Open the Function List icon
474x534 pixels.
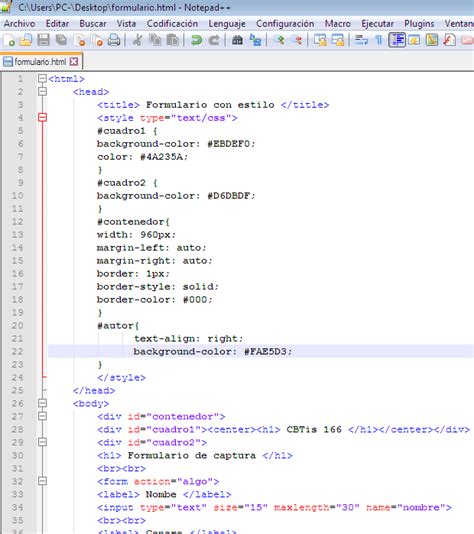[x=449, y=40]
